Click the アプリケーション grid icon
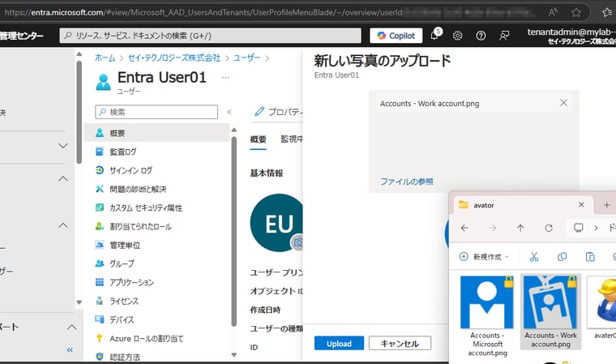 coord(100,282)
